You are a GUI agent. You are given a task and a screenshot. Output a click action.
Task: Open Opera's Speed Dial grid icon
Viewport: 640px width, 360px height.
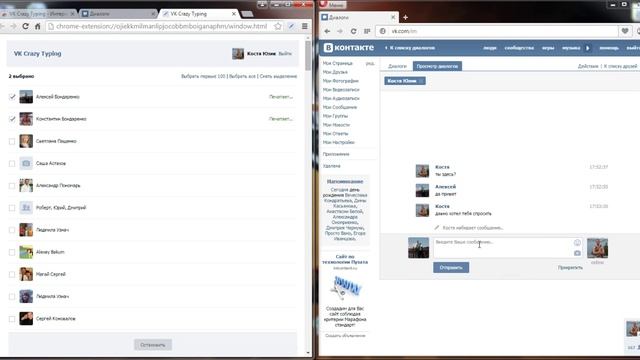tap(367, 31)
